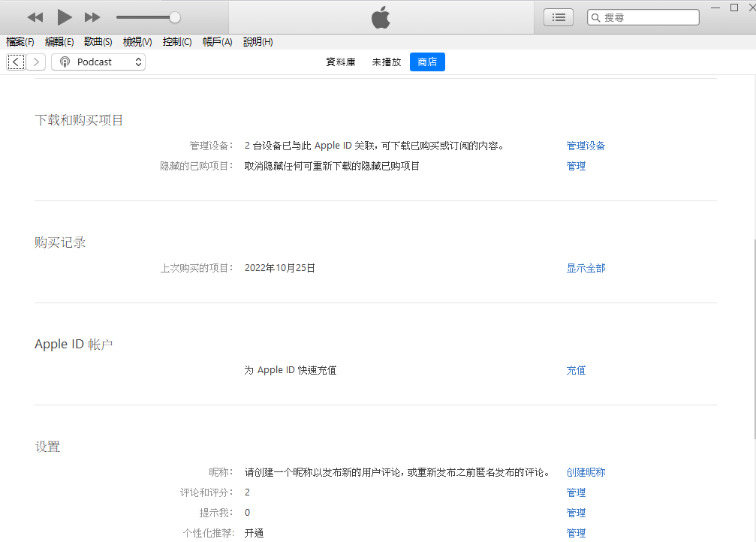Screen dimensions: 756x542
Task: Click 显示全部 for purchase history
Action: click(586, 268)
